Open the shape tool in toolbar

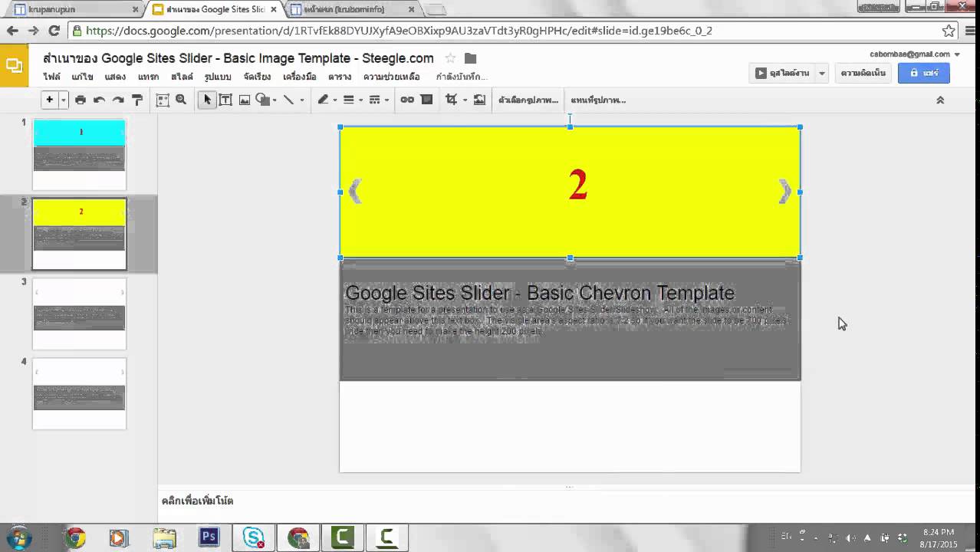(263, 100)
